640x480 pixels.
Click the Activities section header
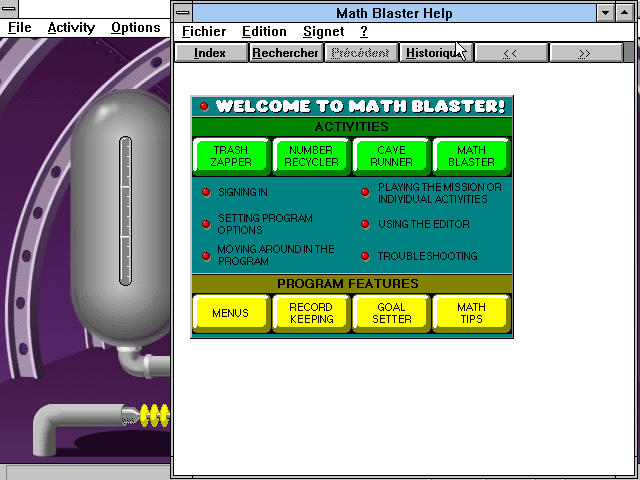point(351,127)
